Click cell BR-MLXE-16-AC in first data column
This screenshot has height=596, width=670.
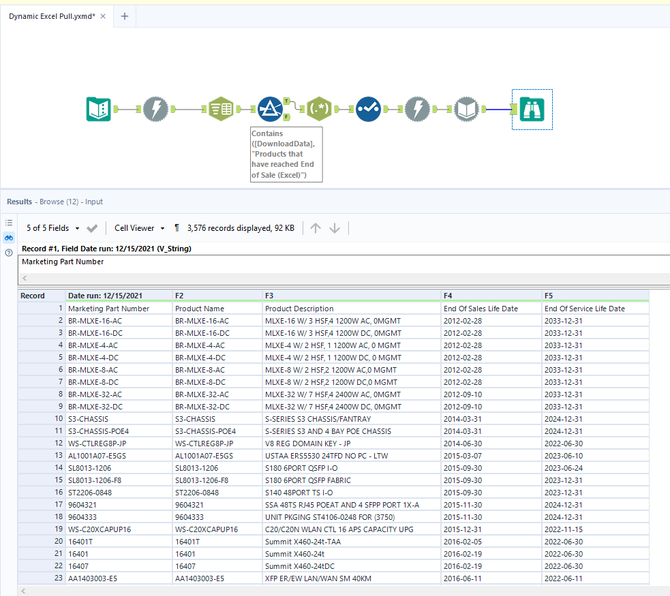click(x=119, y=321)
